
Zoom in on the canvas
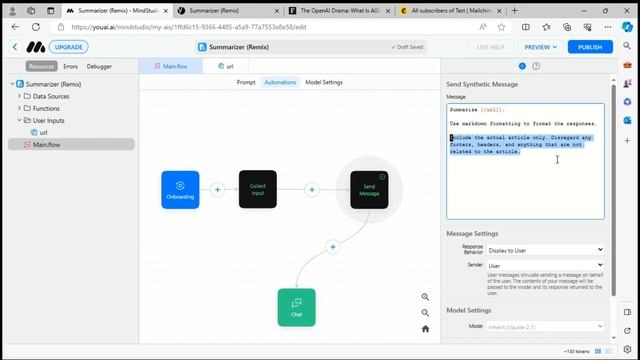click(x=425, y=297)
